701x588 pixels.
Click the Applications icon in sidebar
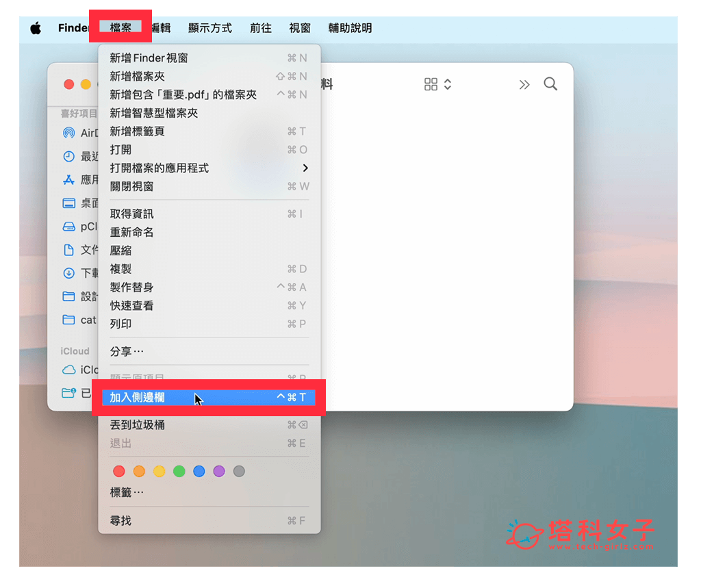pyautogui.click(x=68, y=179)
